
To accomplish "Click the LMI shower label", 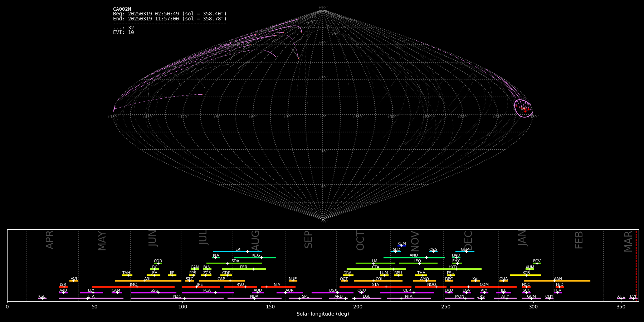I will [375, 261].
